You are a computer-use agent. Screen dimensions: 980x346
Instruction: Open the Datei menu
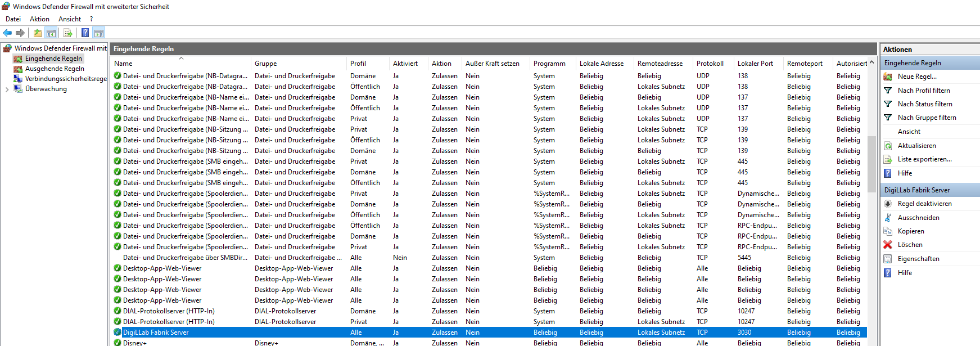[x=13, y=19]
